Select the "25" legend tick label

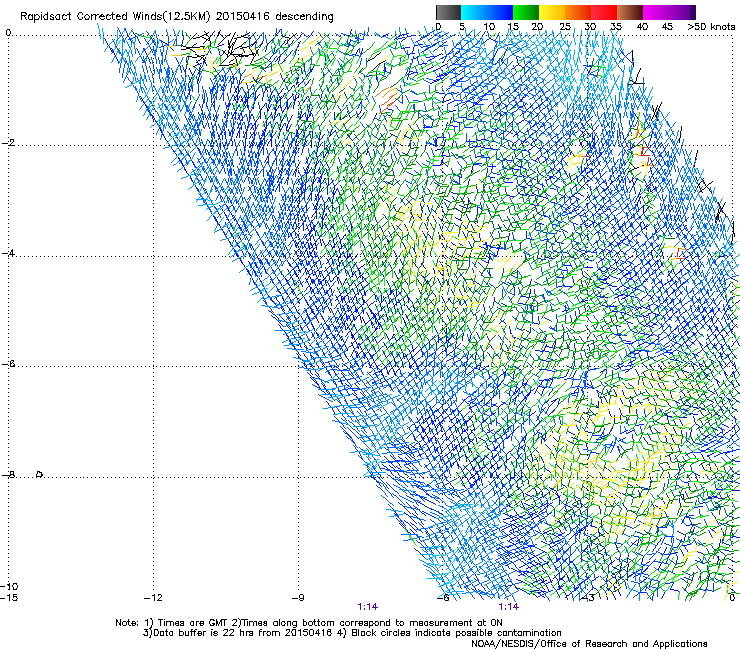coord(565,27)
